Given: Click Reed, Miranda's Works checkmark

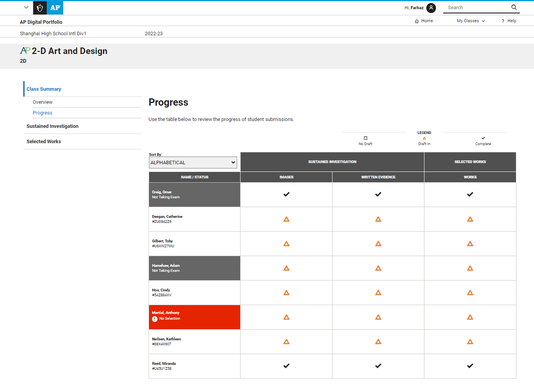Looking at the screenshot, I should [470, 366].
